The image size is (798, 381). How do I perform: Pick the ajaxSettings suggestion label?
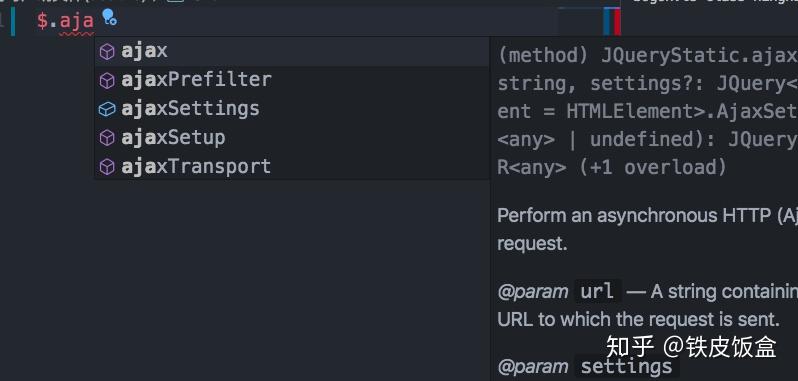[x=190, y=109]
